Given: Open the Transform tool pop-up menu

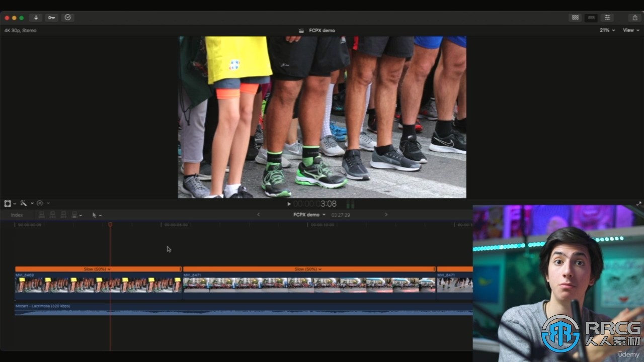Looking at the screenshot, I should [8, 203].
